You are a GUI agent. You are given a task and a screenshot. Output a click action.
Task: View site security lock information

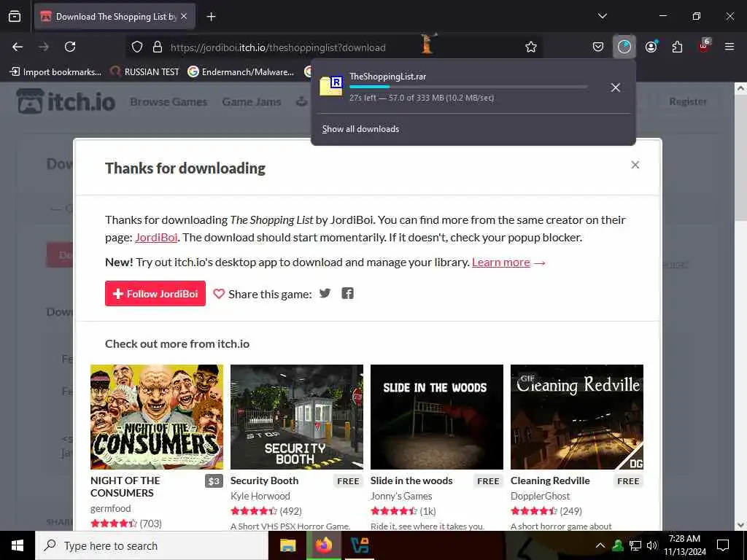158,47
